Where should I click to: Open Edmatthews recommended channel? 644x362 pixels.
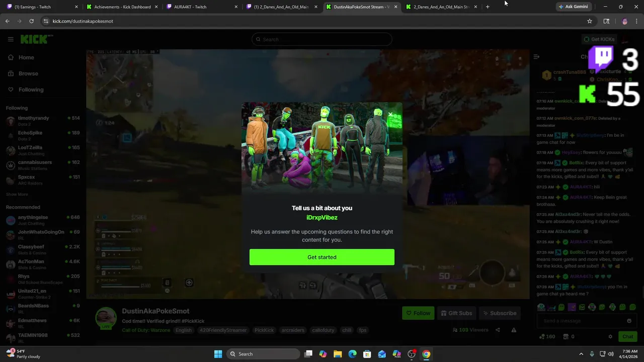[43, 323]
